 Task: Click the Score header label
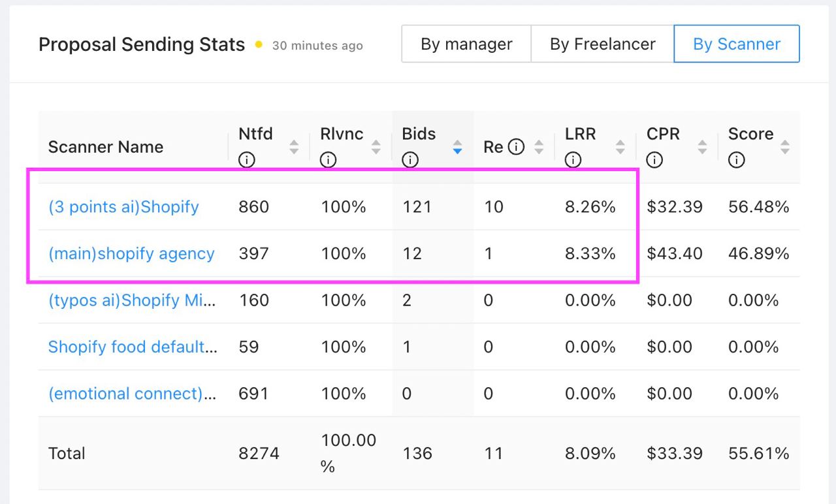(750, 134)
